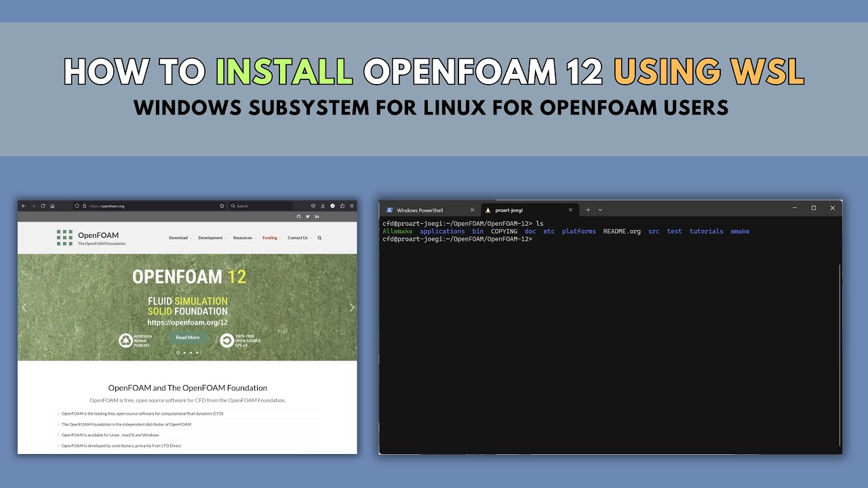Click 'independent distributor of OpenFOAM' list item
The width and height of the screenshot is (868, 488).
126,424
